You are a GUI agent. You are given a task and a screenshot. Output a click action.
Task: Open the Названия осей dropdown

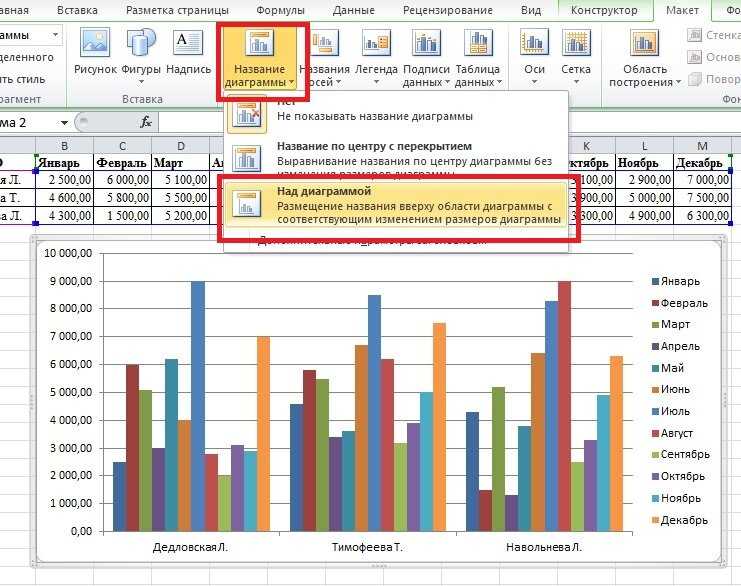325,58
